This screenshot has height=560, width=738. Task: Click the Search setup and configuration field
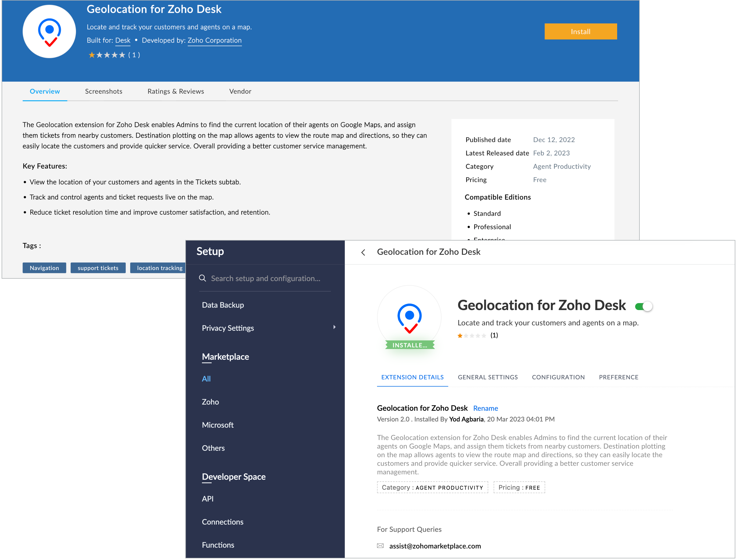pyautogui.click(x=265, y=278)
